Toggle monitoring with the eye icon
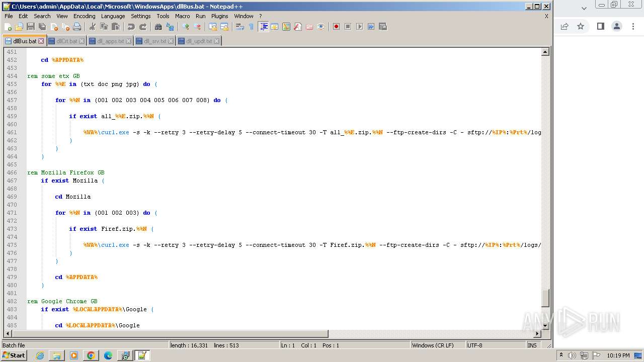644x362 pixels. (321, 27)
